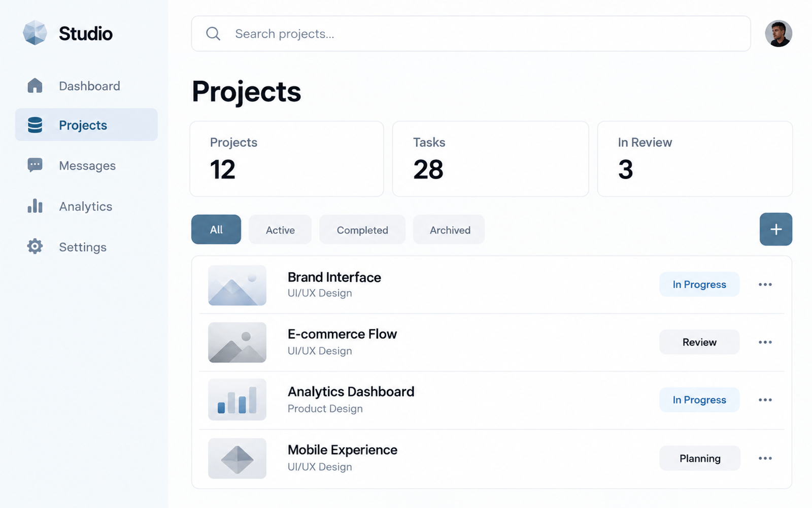Viewport: 812px width, 508px height.
Task: Open more options for Brand Interface
Action: coord(765,284)
